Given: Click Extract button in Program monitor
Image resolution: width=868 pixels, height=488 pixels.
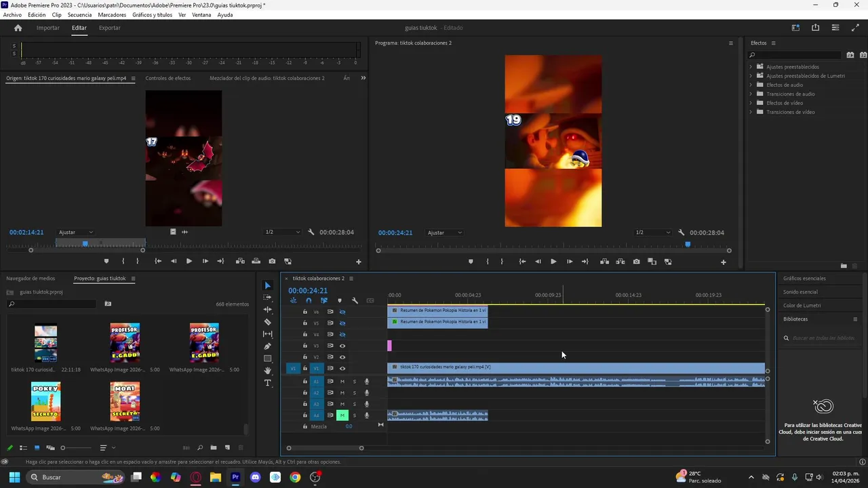Looking at the screenshot, I should [620, 262].
